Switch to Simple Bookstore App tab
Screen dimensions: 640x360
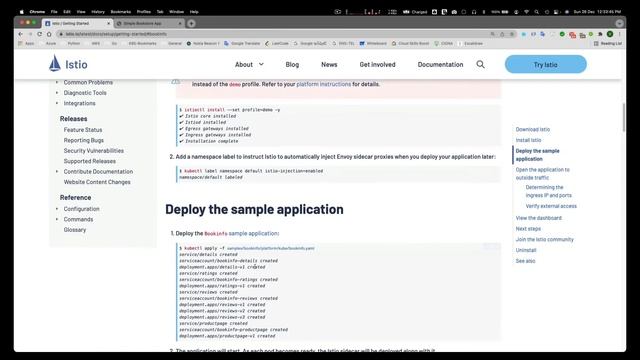(x=149, y=23)
